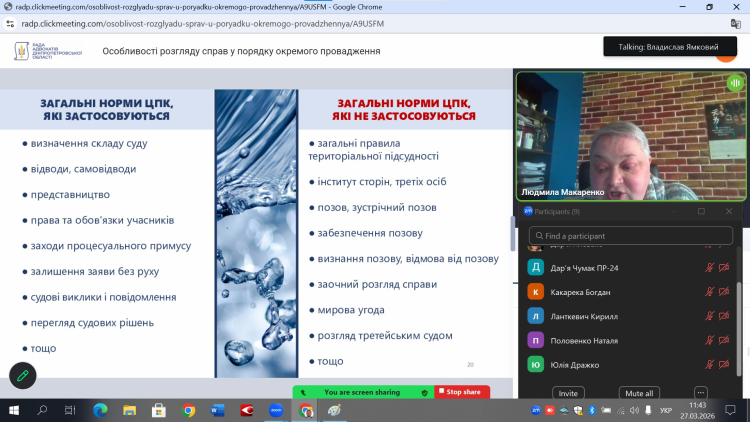Open Microsoft Edge from the taskbar

100,410
